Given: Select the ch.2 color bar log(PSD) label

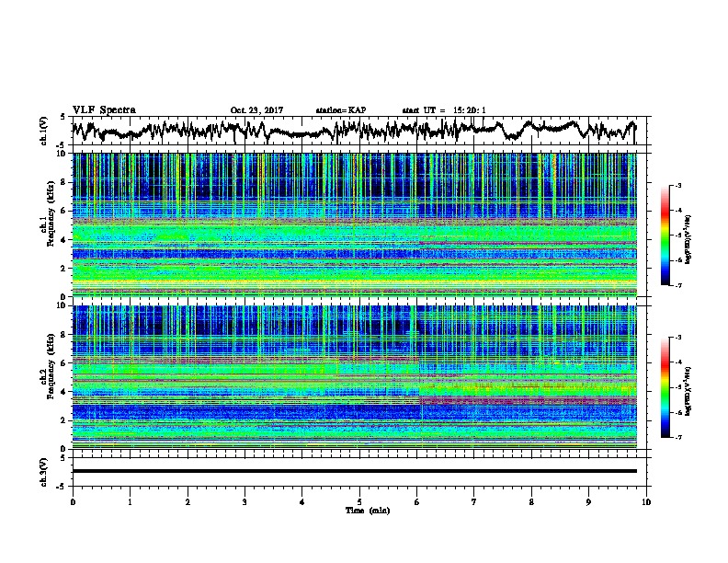Looking at the screenshot, I should 688,390.
